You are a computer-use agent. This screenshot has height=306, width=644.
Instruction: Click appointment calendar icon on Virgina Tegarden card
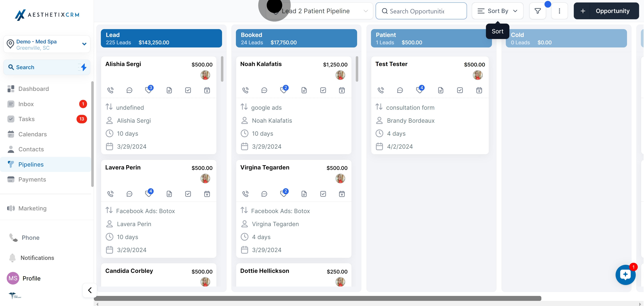(342, 194)
